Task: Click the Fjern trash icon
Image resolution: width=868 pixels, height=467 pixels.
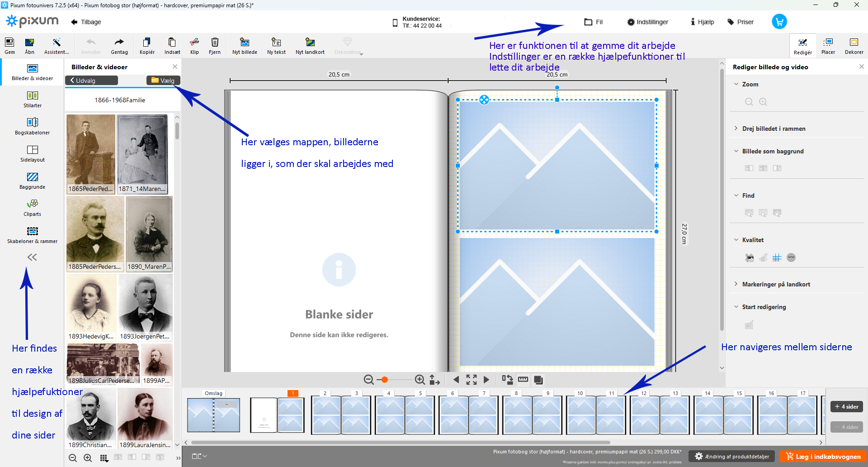Action: point(215,46)
